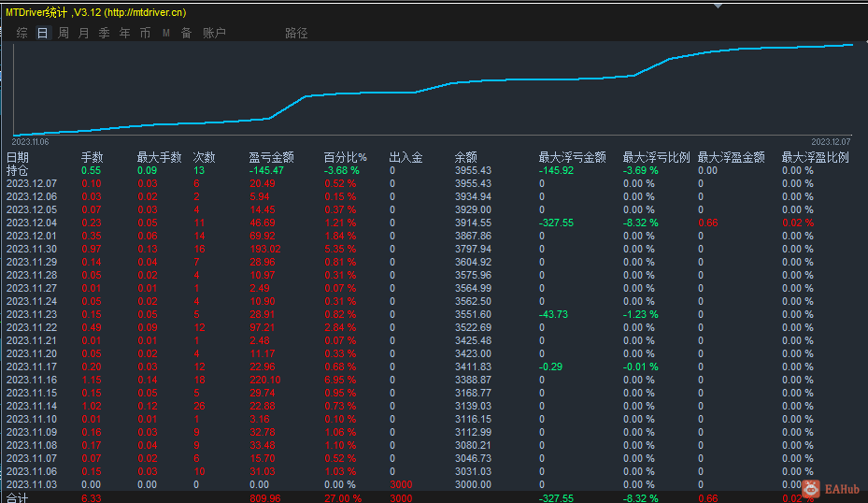Select the 2023.11.27 date row
Viewport: 868px width, 503px height.
pos(32,289)
